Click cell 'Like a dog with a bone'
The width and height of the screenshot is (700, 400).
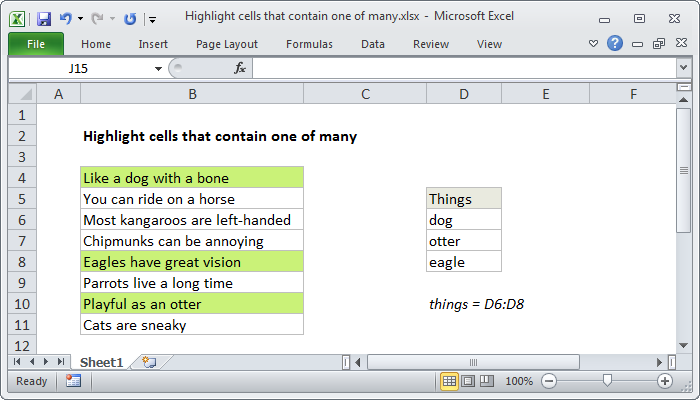click(192, 178)
